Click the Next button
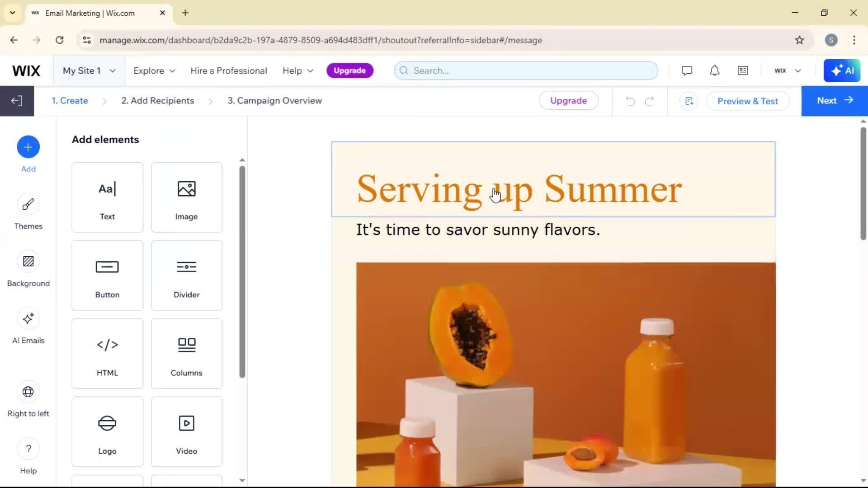 tap(835, 101)
